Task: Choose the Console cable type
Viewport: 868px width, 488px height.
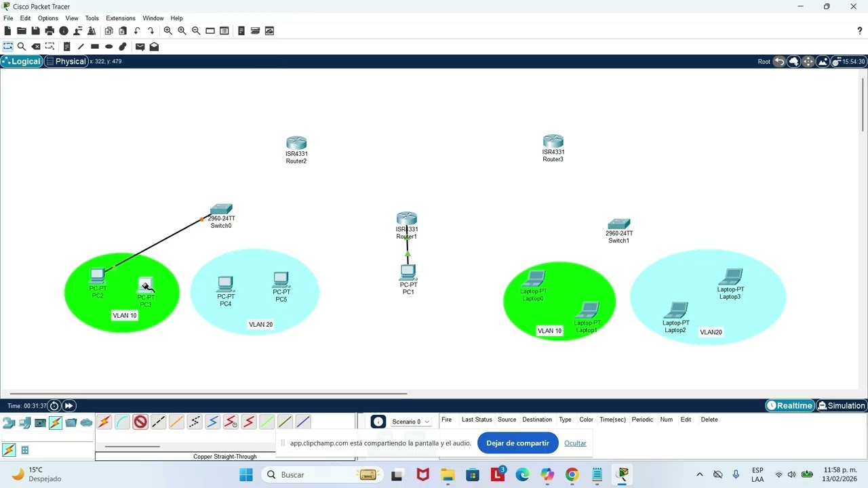Action: tap(122, 422)
